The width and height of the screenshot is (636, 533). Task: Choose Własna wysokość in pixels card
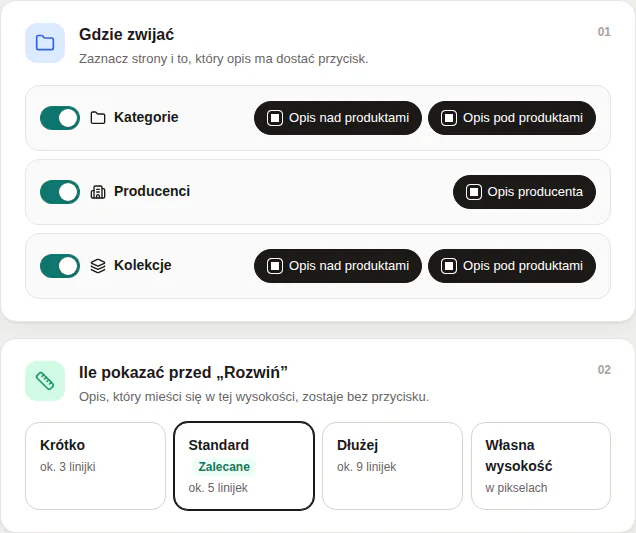click(541, 466)
